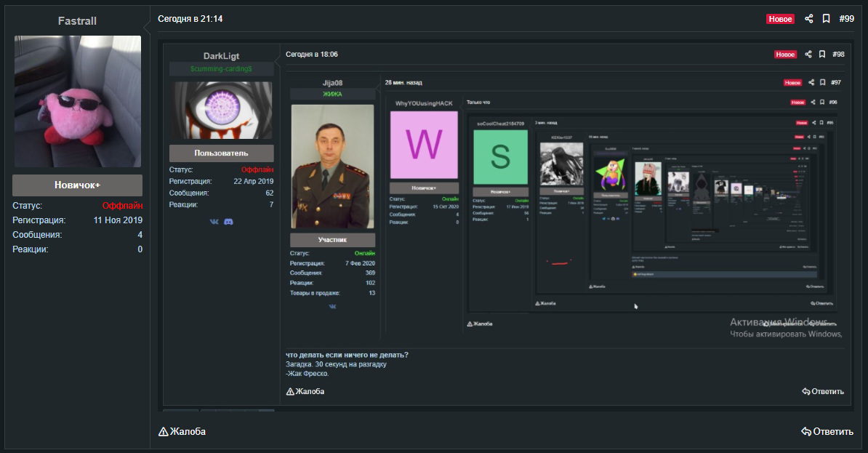Click the DarkLigt username in the quoted post
This screenshot has height=453, width=868.
point(221,56)
